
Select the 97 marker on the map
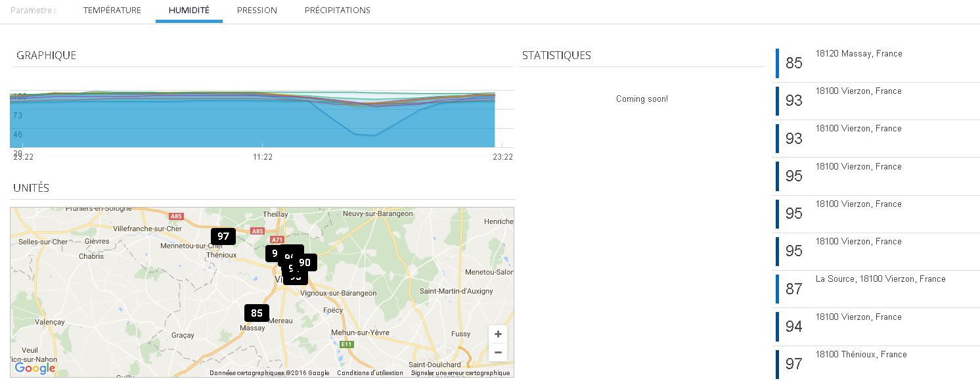tap(223, 236)
